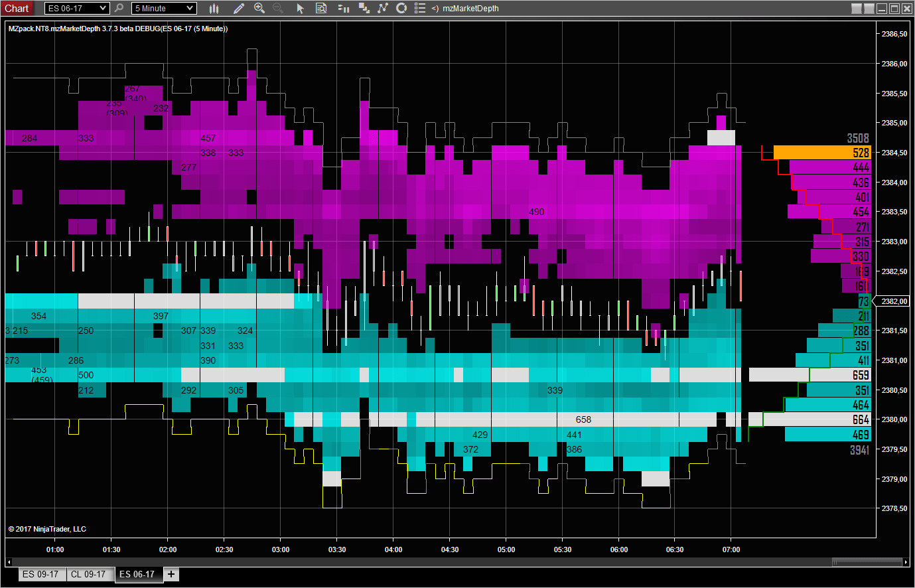Click the MZpack.NT8.mzMarketDepth indicator label
Image resolution: width=915 pixels, height=588 pixels.
pyautogui.click(x=118, y=29)
